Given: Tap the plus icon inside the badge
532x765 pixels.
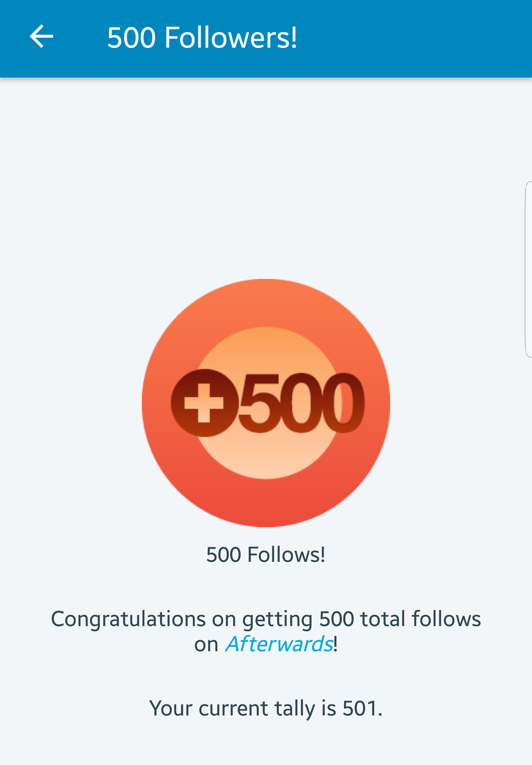Looking at the screenshot, I should point(204,403).
